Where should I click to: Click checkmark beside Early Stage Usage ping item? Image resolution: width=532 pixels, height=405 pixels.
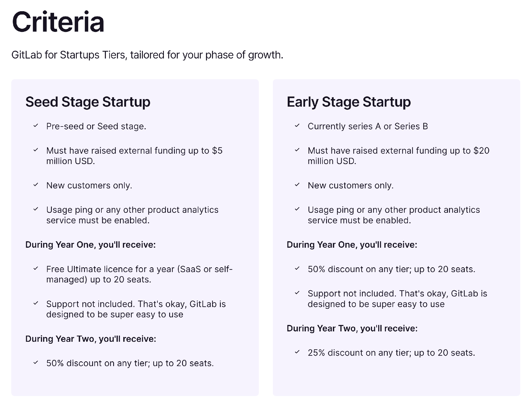pos(297,209)
